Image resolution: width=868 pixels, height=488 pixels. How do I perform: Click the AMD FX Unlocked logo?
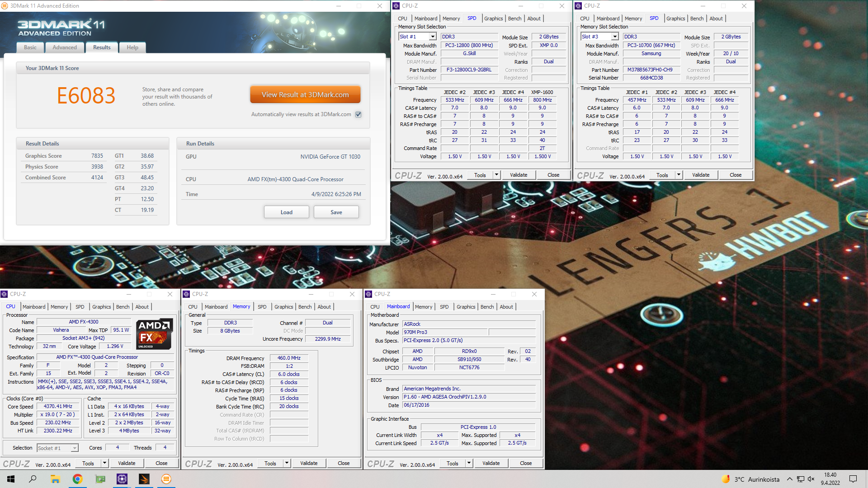tap(155, 334)
